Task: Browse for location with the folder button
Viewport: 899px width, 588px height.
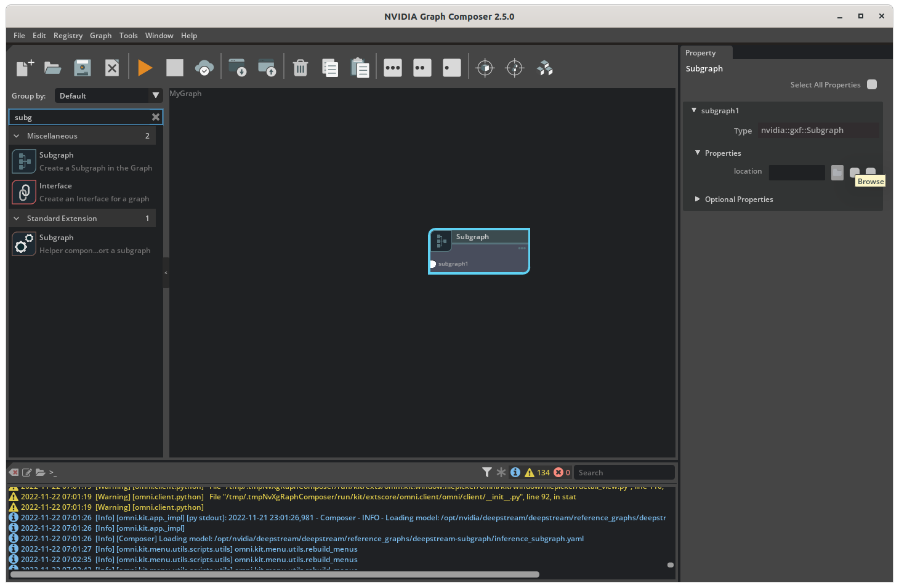Action: pyautogui.click(x=837, y=172)
